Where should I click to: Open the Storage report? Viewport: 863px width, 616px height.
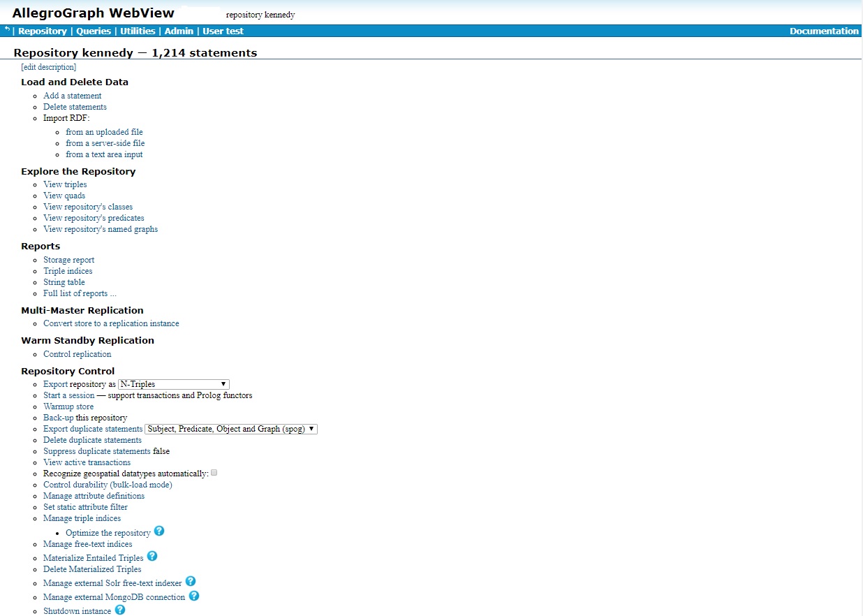point(68,259)
